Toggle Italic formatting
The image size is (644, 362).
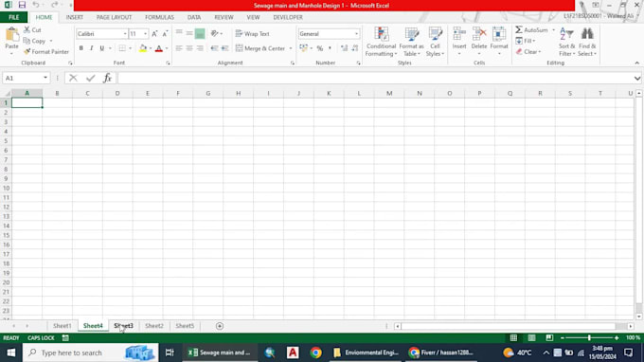(x=92, y=48)
